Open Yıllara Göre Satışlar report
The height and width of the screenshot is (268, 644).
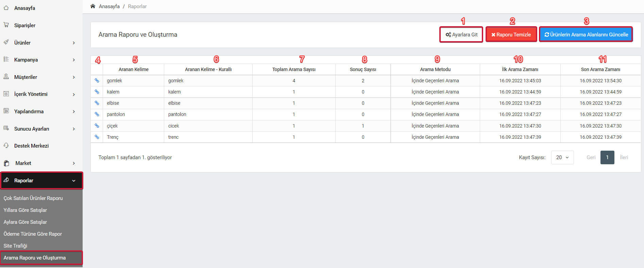tap(25, 210)
